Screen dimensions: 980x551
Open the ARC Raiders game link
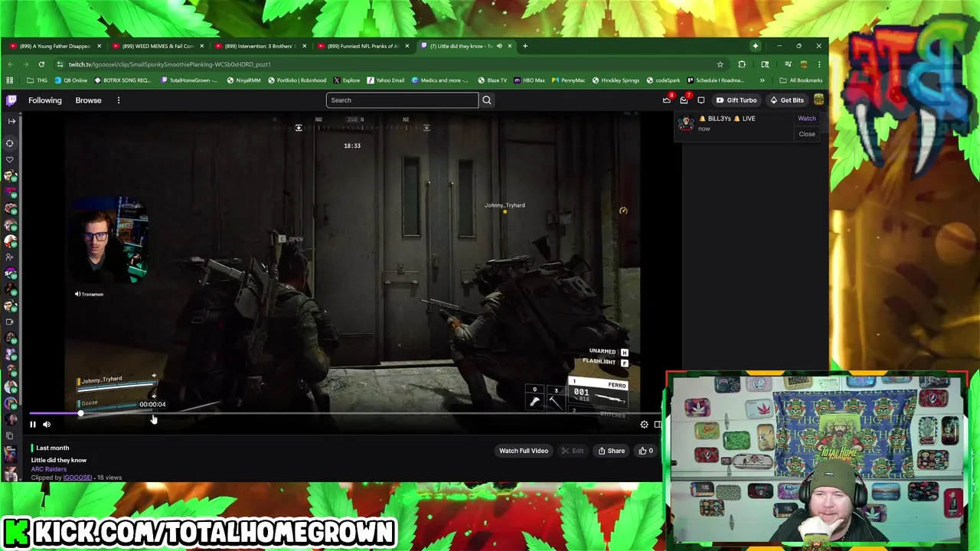49,469
